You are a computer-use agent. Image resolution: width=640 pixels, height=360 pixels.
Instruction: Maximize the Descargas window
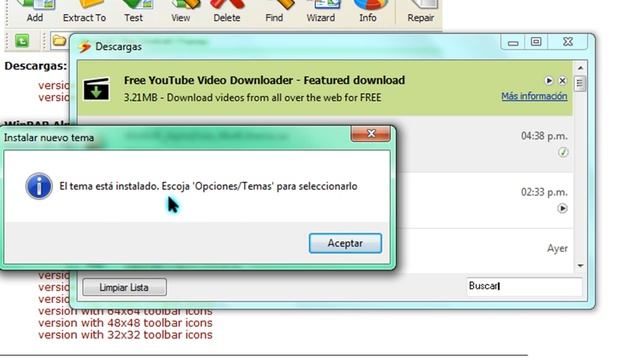point(536,42)
